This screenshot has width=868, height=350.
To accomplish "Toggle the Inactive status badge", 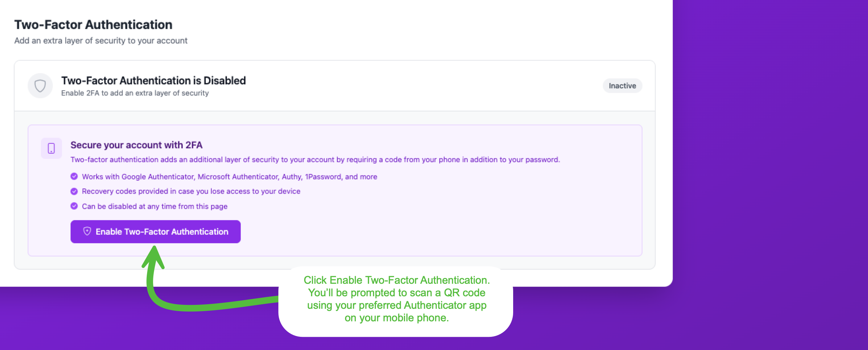I will click(x=622, y=86).
